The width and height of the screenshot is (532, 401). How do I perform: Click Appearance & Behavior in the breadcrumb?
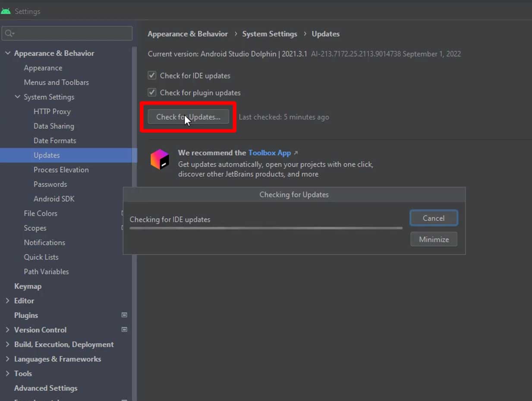188,34
